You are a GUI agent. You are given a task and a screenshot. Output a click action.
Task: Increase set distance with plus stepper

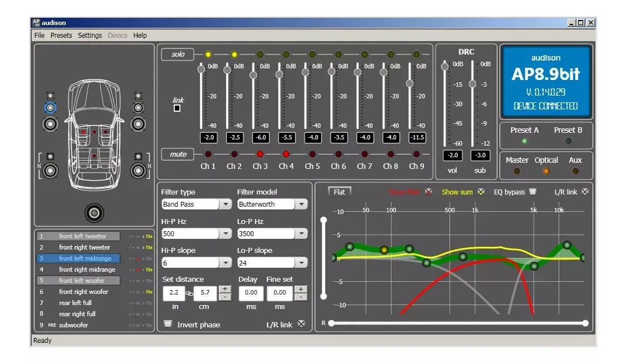225,289
